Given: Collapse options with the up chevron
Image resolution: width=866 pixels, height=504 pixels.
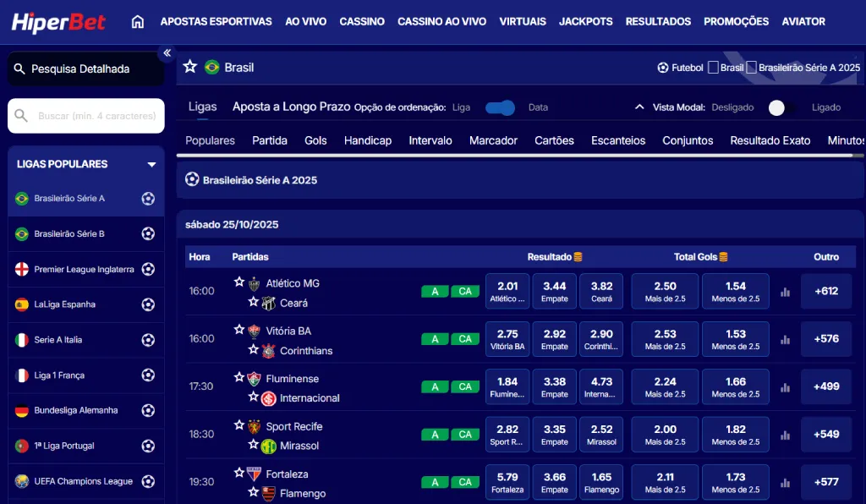Looking at the screenshot, I should pyautogui.click(x=639, y=107).
